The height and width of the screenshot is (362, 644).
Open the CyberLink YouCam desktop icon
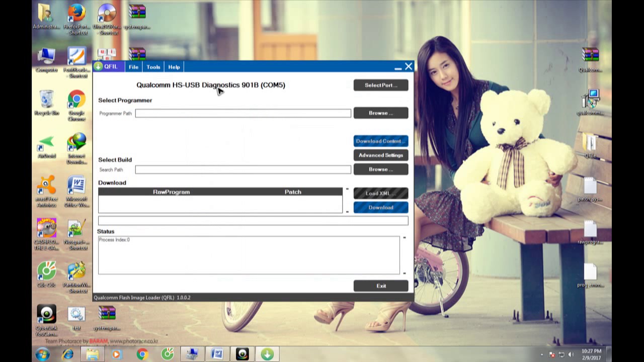click(x=46, y=320)
